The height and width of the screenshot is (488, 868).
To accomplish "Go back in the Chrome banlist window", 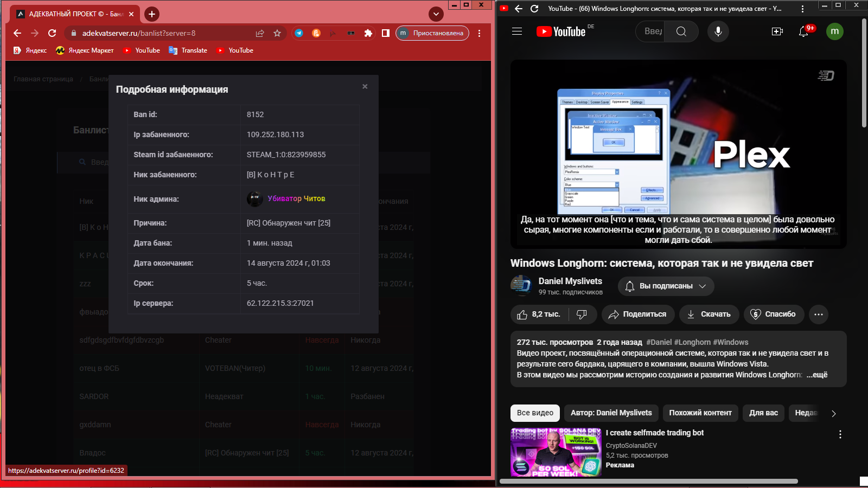I will [x=17, y=33].
